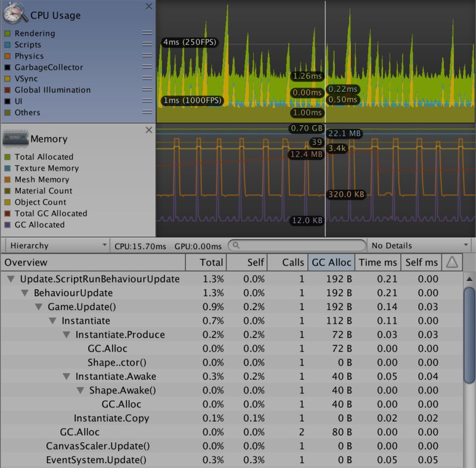Grab the Scripts reorder handle
Screen dimensions: 476x468
pos(147,44)
